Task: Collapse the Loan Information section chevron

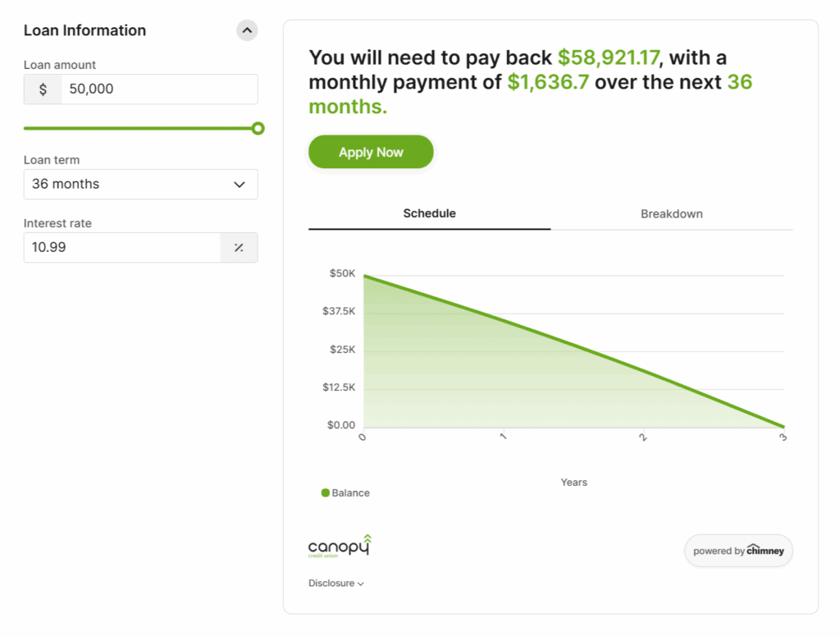Action: [x=247, y=31]
